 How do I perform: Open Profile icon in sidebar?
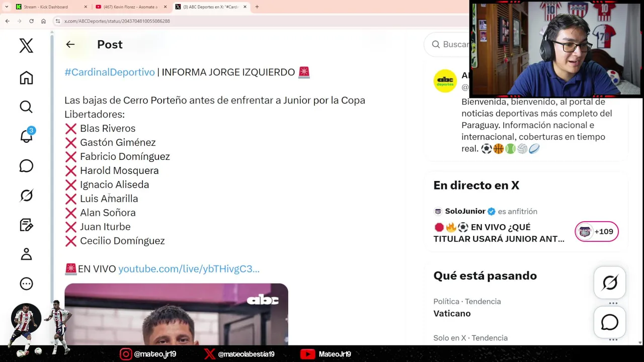click(26, 254)
